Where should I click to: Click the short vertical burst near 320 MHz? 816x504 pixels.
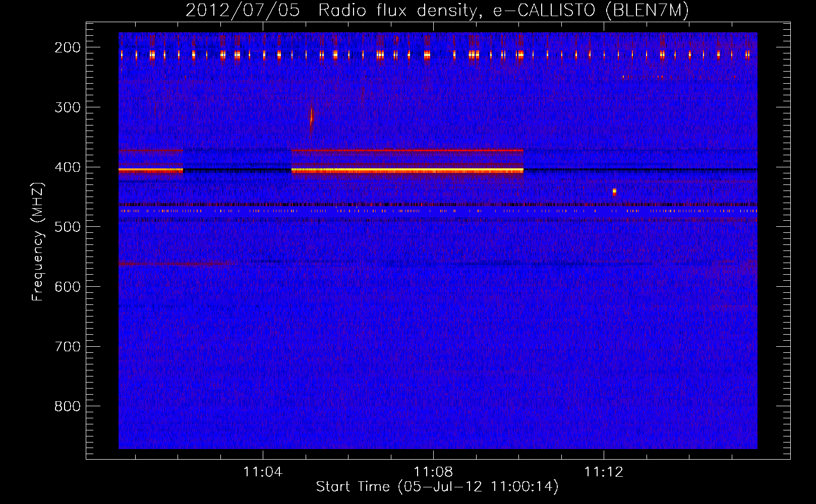click(x=311, y=120)
